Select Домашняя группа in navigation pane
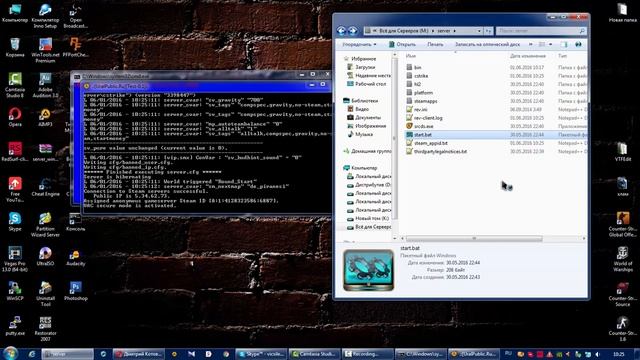Viewport: 640px width, 360px height. click(x=367, y=151)
